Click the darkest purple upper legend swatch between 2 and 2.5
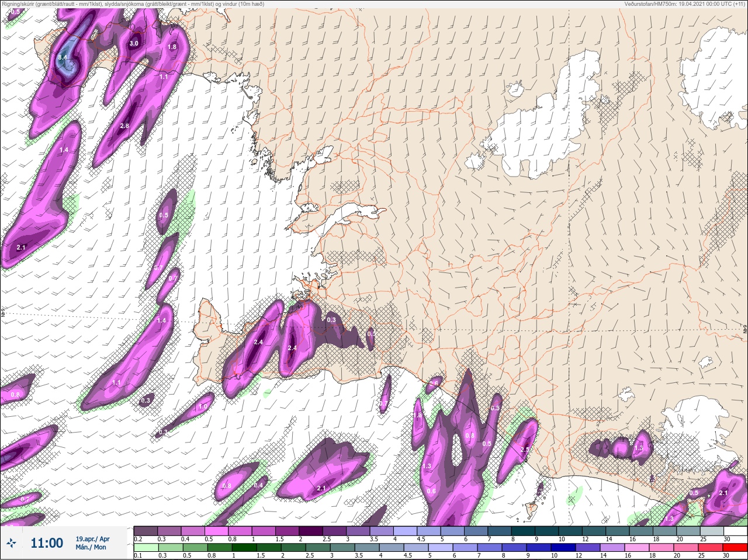748x560 pixels. [x=311, y=531]
